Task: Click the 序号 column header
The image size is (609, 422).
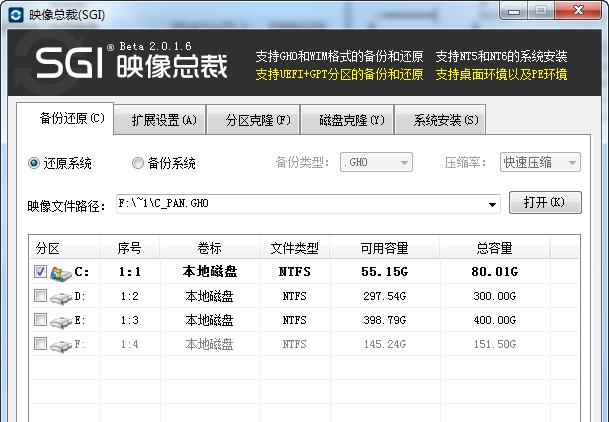Action: click(x=129, y=248)
